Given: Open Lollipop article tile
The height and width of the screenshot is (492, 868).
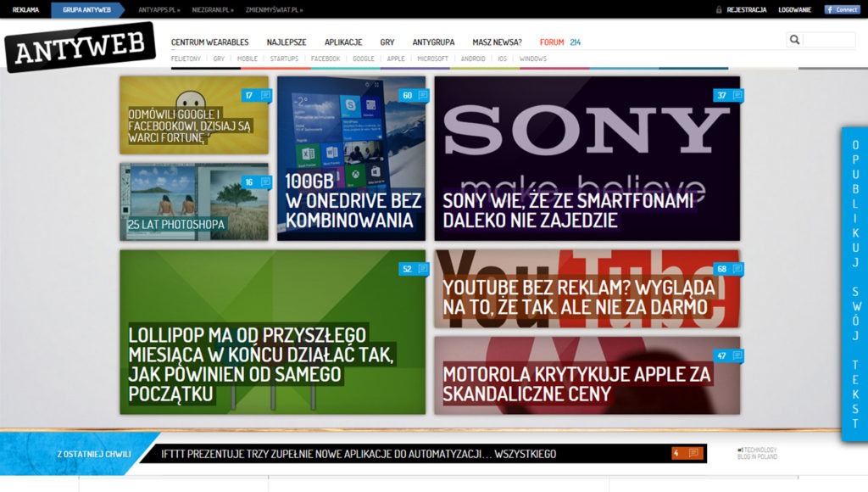Looking at the screenshot, I should (273, 332).
